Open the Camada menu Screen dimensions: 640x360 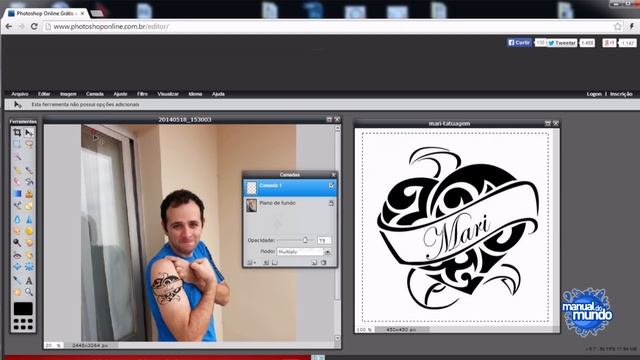[x=95, y=94]
